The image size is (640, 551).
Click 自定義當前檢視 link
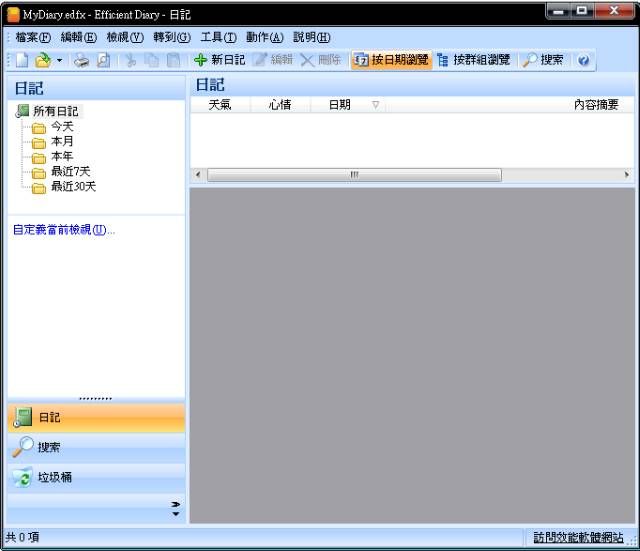(x=63, y=230)
